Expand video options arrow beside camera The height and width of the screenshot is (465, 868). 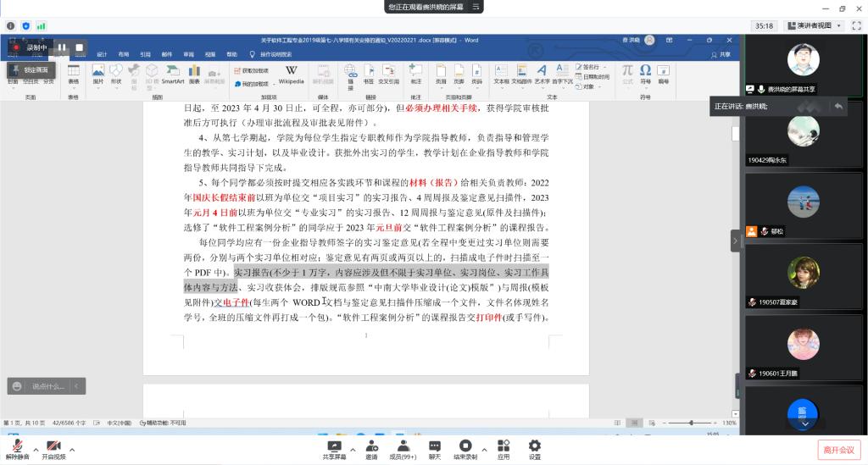click(72, 449)
